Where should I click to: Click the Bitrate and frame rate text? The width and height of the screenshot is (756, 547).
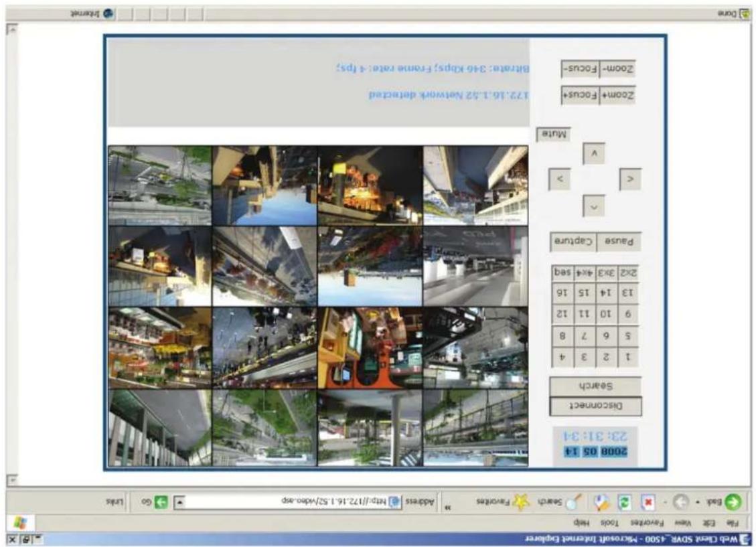click(x=433, y=68)
